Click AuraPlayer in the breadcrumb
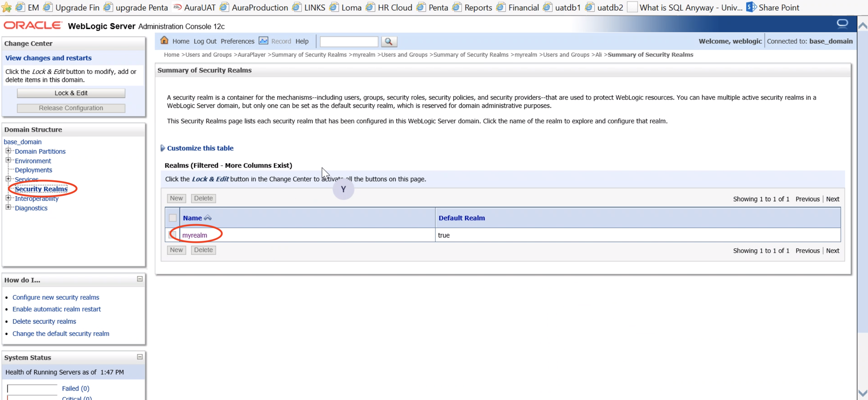The width and height of the screenshot is (868, 400). coord(251,55)
